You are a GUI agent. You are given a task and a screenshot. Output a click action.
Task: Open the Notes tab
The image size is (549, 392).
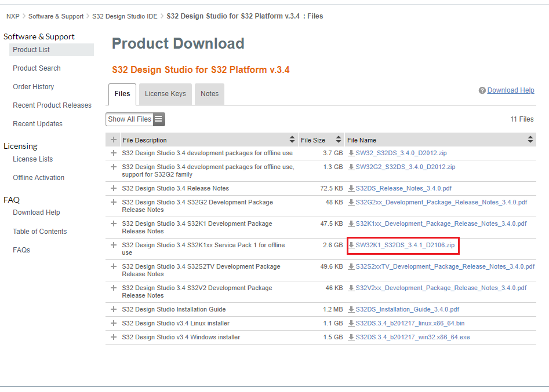click(x=209, y=94)
